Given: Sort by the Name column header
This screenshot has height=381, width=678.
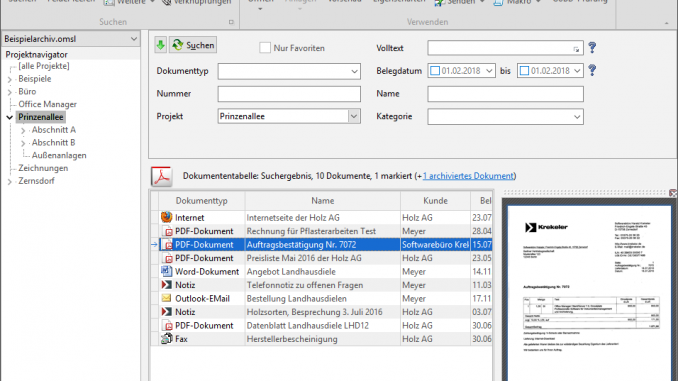Looking at the screenshot, I should 323,201.
